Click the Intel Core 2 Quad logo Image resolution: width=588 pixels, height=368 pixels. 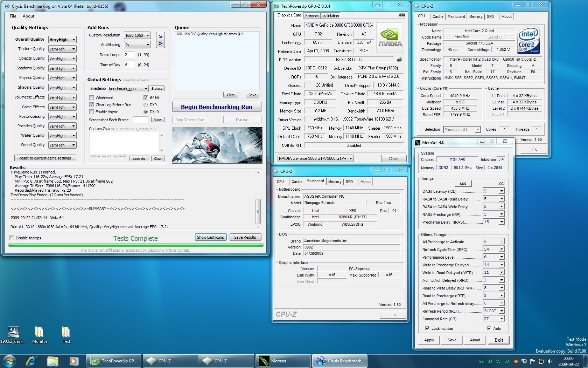tap(528, 41)
